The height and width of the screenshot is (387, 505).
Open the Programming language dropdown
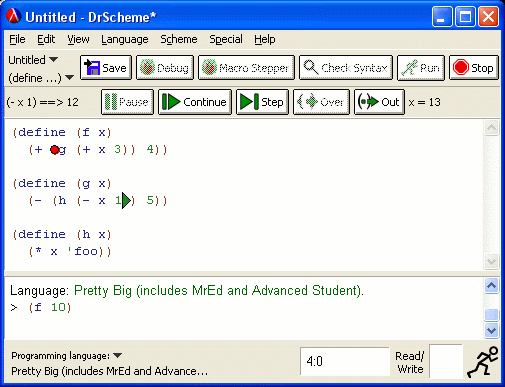pos(66,356)
